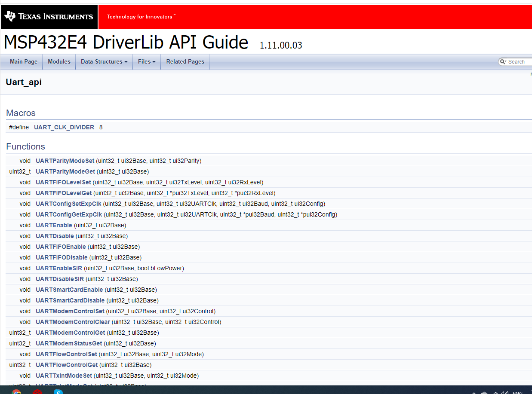532x394 pixels.
Task: Click the red taskbar app icon
Action: point(37,392)
